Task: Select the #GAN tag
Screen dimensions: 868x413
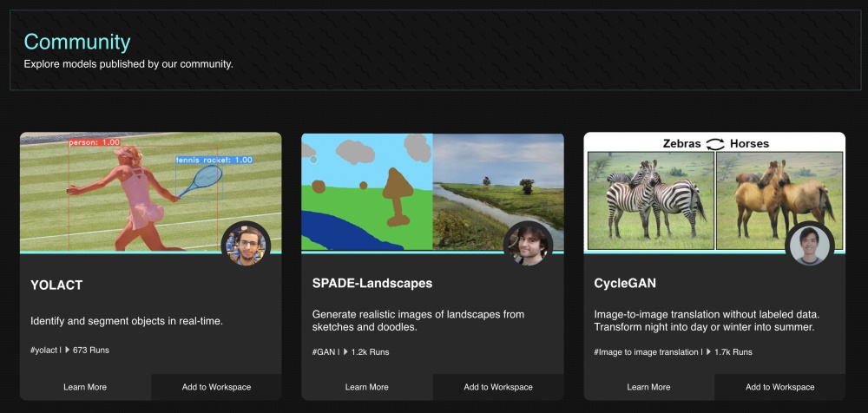Action: click(x=324, y=352)
